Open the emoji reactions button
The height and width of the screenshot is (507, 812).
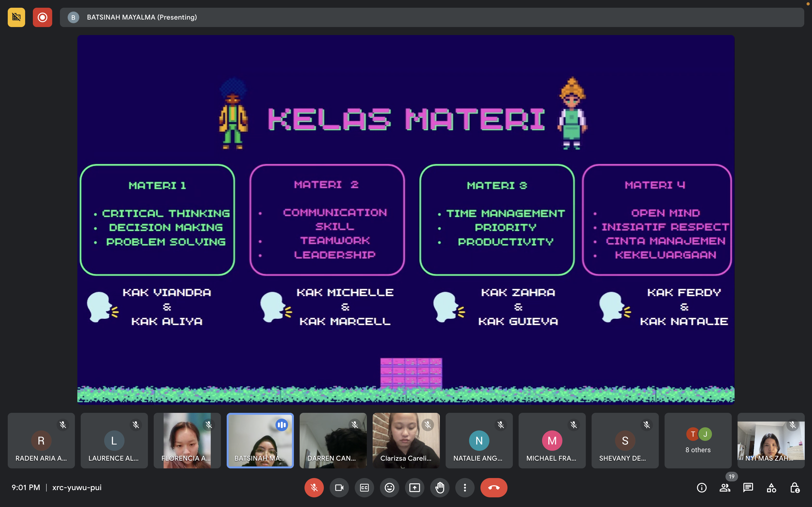(389, 487)
